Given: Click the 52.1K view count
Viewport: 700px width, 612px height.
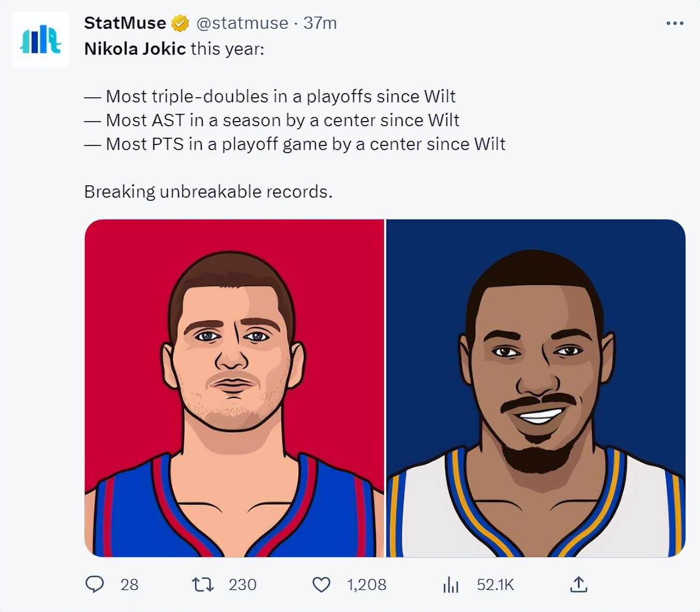Looking at the screenshot, I should coord(495,585).
